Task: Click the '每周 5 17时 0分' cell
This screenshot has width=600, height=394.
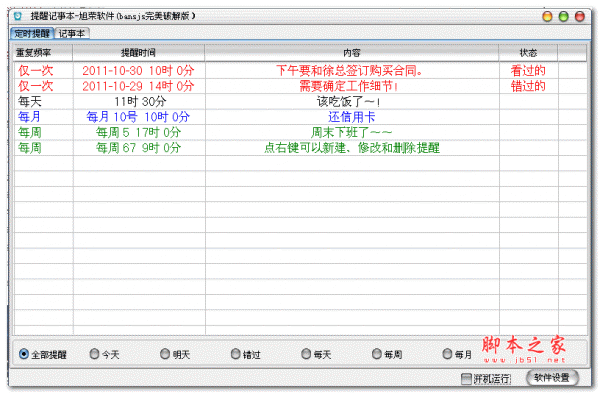Action: point(138,133)
